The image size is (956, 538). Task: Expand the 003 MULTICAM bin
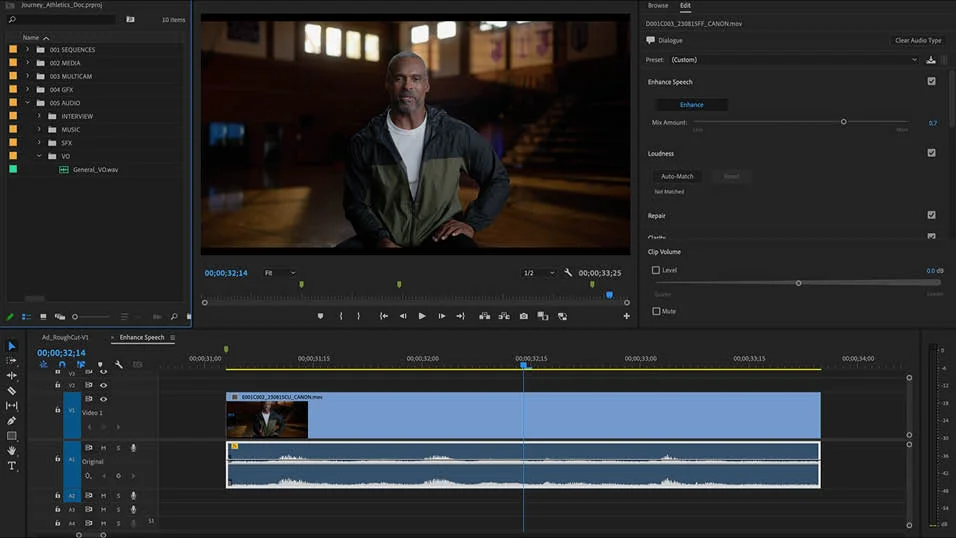(27, 76)
